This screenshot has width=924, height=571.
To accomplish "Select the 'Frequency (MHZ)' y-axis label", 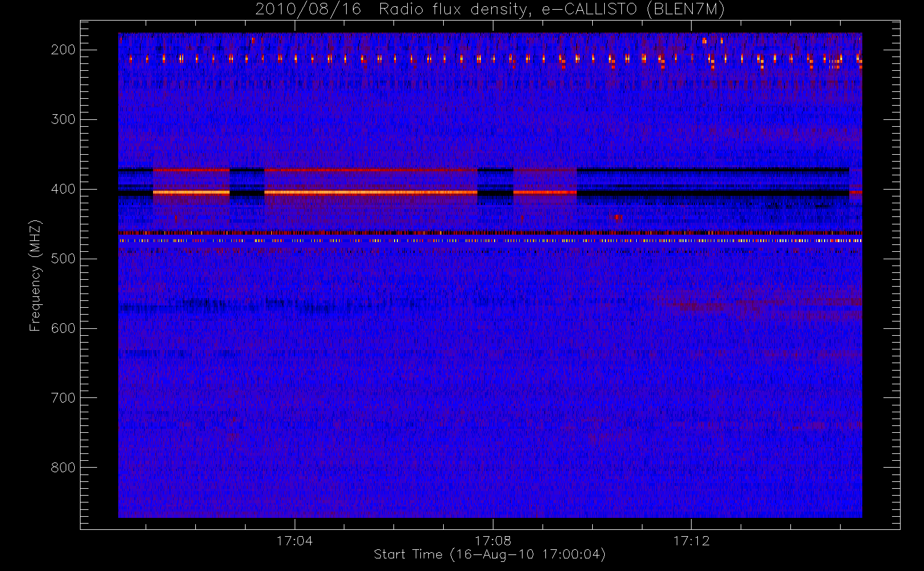I will [x=35, y=275].
